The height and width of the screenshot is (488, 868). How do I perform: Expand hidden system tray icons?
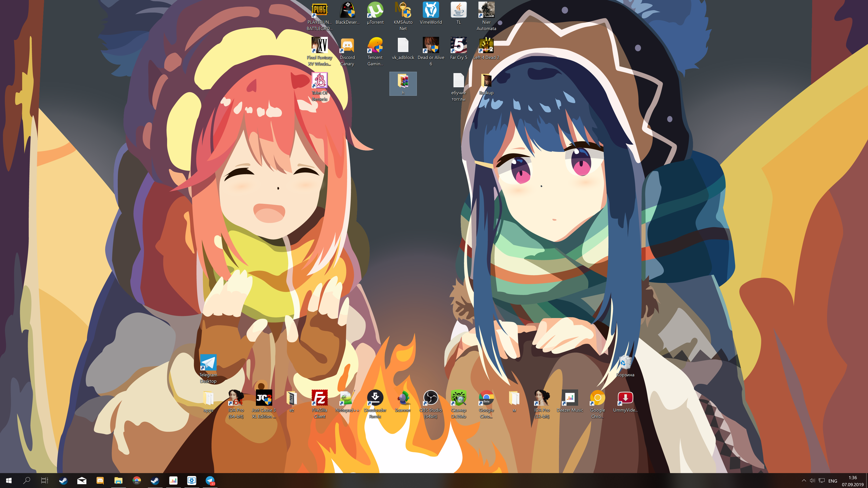point(804,481)
